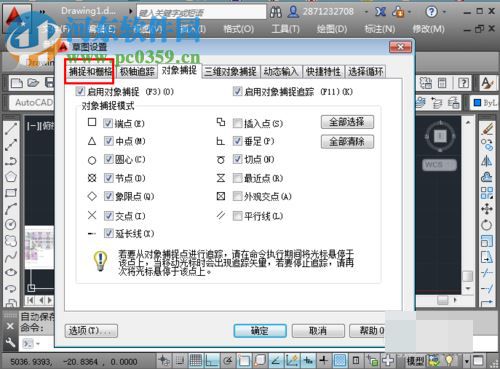Image resolution: width=500 pixels, height=369 pixels.
Task: Uncheck the 象限点(Q) checkbox
Action: (x=108, y=196)
